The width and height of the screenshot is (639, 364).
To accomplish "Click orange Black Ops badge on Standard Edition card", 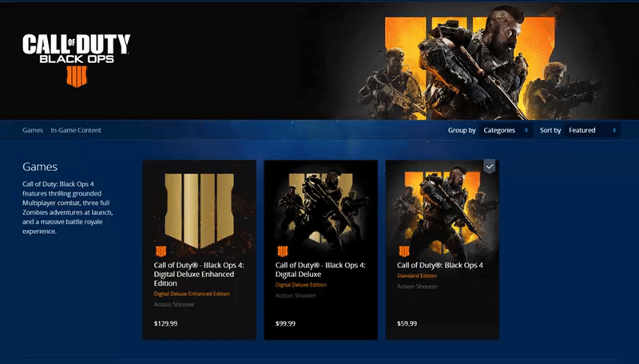I will point(404,251).
